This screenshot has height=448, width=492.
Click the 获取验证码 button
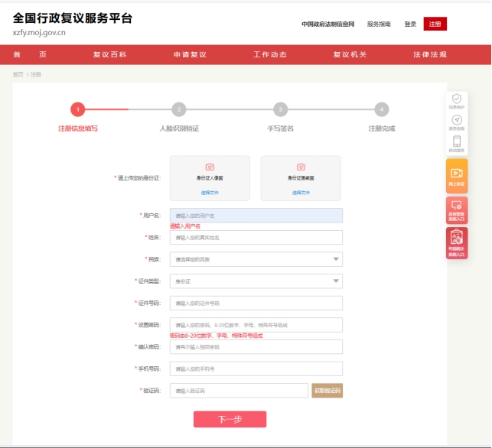tap(327, 391)
